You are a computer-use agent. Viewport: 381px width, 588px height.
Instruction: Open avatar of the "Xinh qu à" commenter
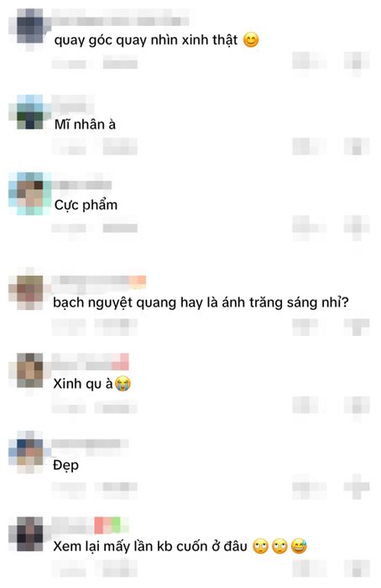pyautogui.click(x=30, y=370)
